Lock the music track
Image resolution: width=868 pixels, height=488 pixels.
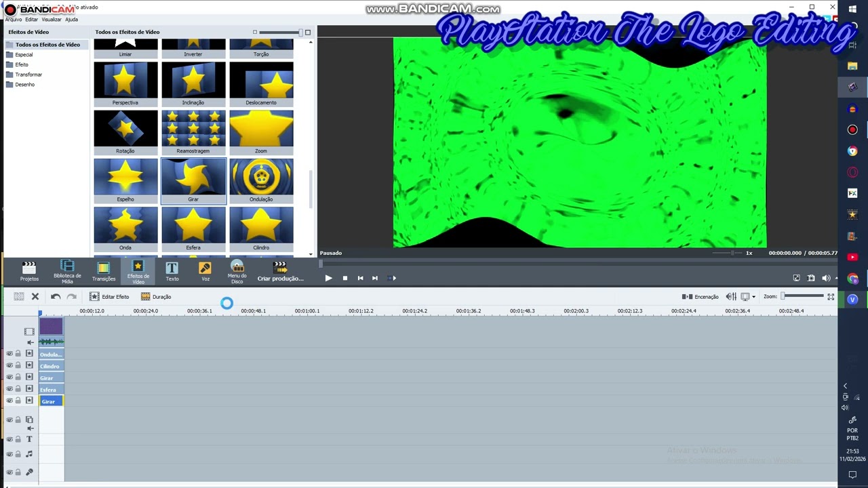pos(18,454)
